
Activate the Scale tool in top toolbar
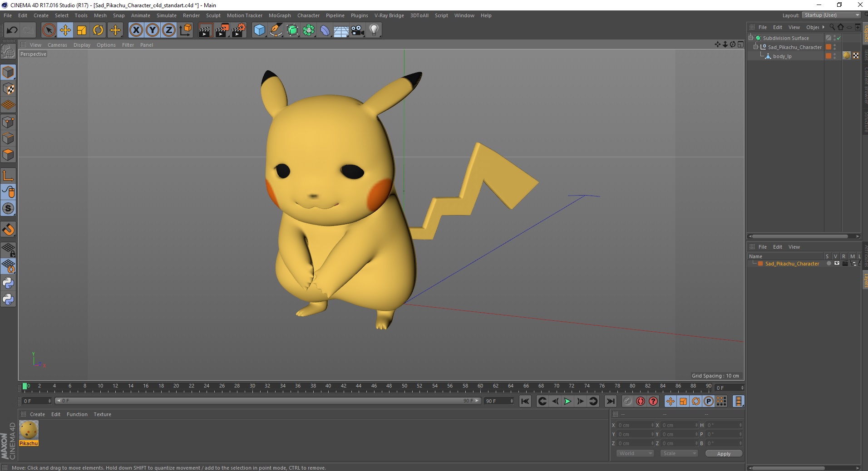click(82, 30)
